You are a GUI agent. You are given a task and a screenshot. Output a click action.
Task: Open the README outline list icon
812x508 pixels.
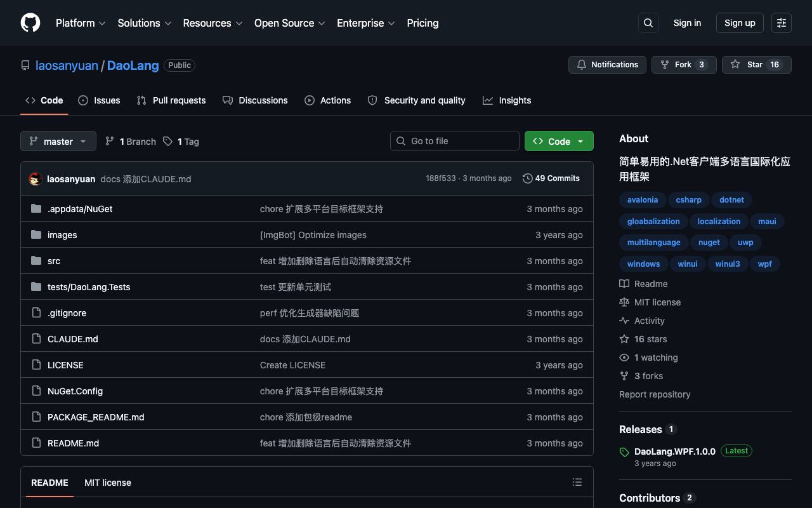577,483
